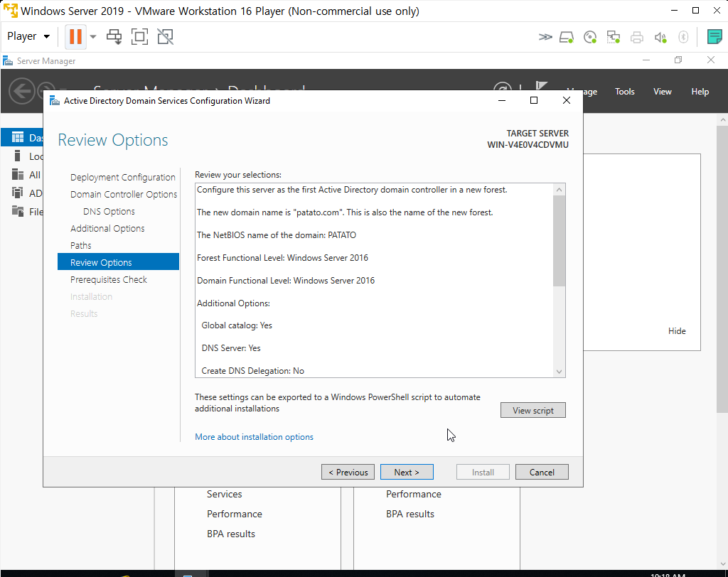Go to DNS Options wizard step
The width and height of the screenshot is (728, 577).
[x=109, y=211]
